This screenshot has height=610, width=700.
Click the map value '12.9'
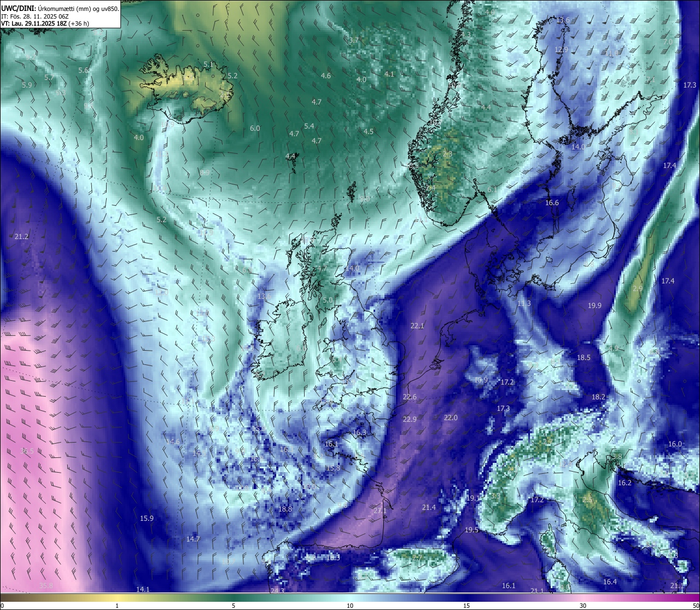pyautogui.click(x=561, y=49)
